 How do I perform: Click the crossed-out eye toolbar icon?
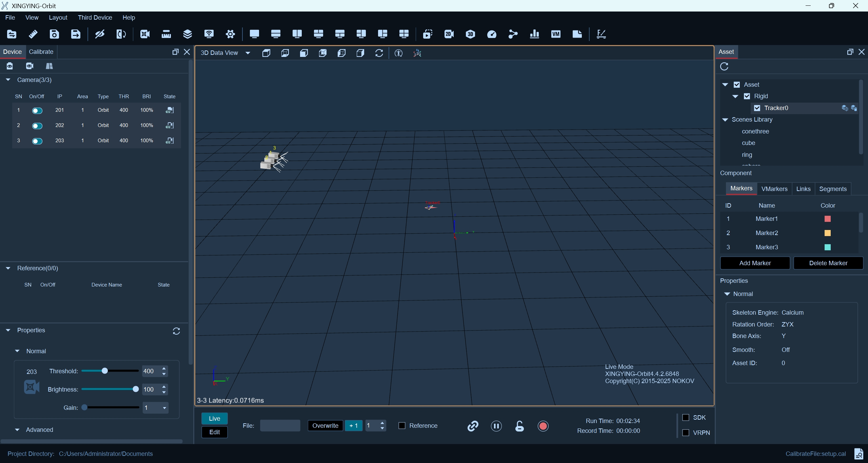(x=100, y=34)
